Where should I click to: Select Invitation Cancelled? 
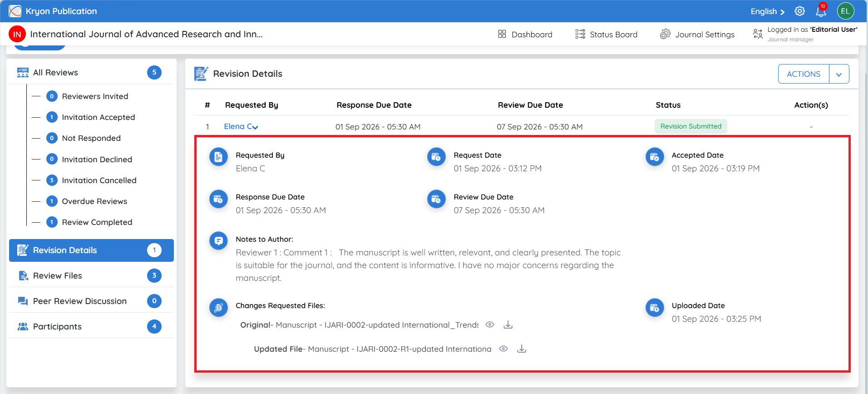99,180
